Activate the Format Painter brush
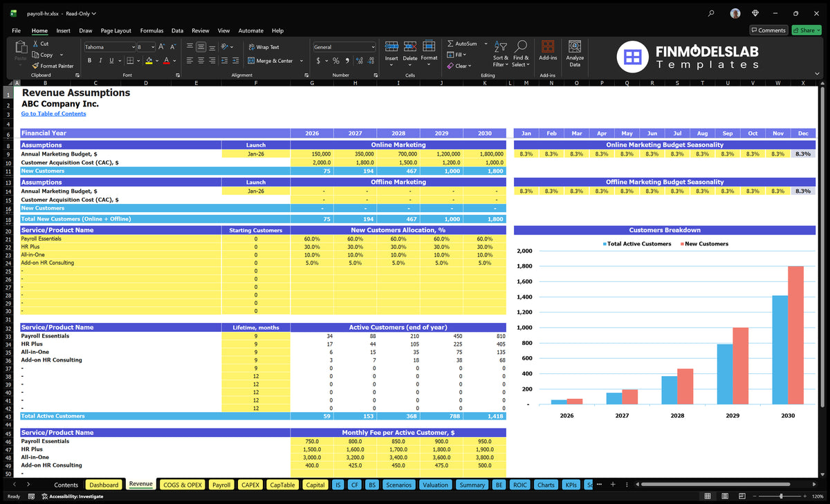Viewport: 830px width, 504px height. (35, 66)
